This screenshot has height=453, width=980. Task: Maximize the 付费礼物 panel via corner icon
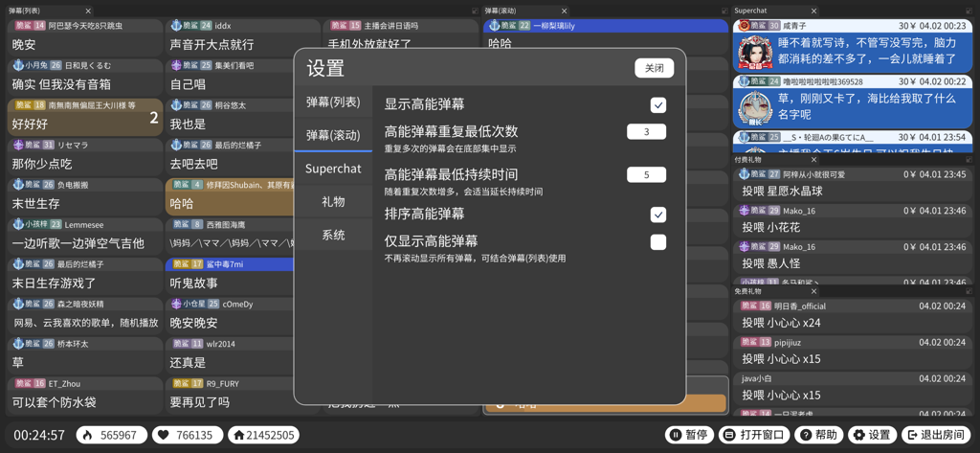(969, 160)
